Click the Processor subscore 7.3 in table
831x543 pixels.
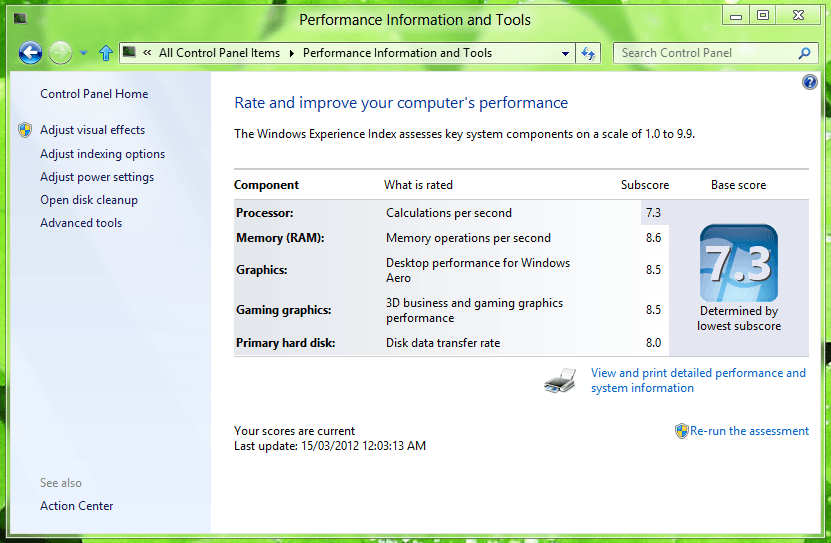(653, 213)
